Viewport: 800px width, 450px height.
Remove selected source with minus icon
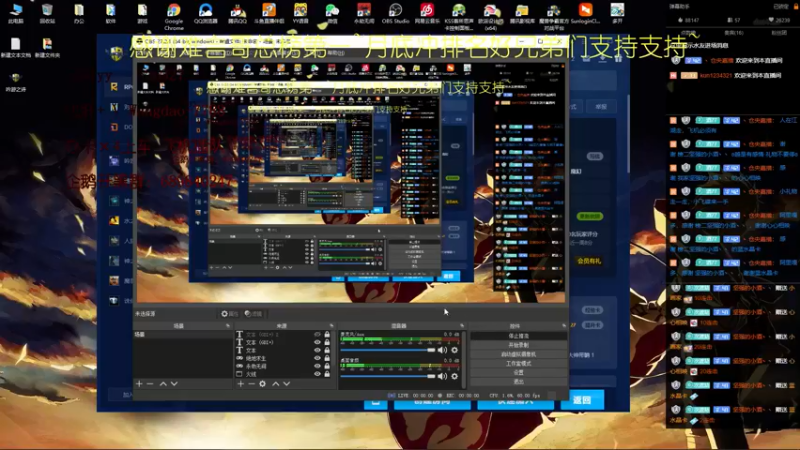(x=251, y=383)
